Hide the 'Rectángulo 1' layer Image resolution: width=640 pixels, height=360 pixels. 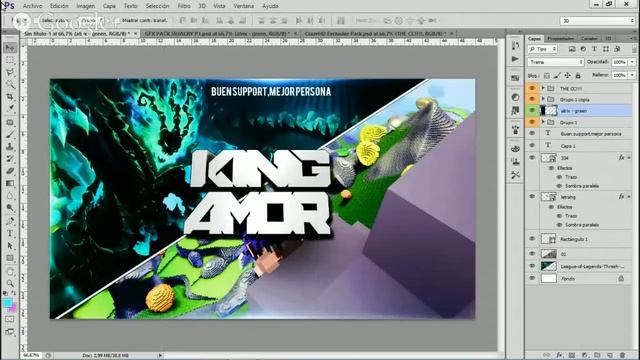532,239
